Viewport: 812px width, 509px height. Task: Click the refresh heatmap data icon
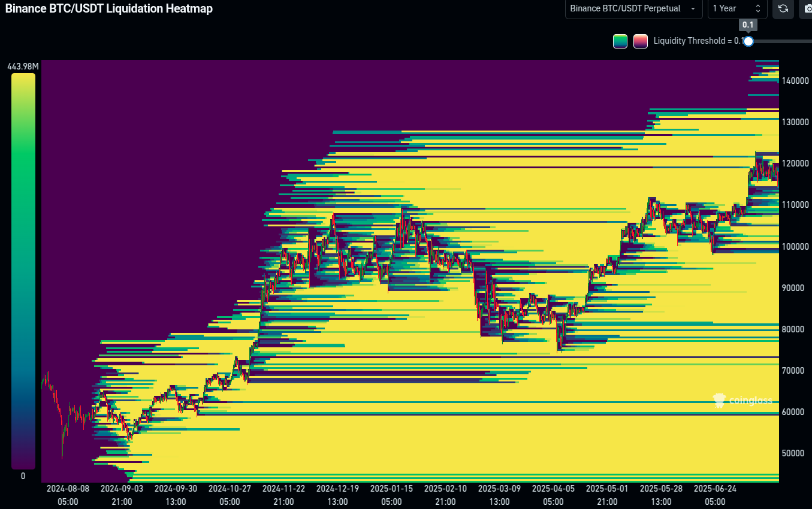783,8
